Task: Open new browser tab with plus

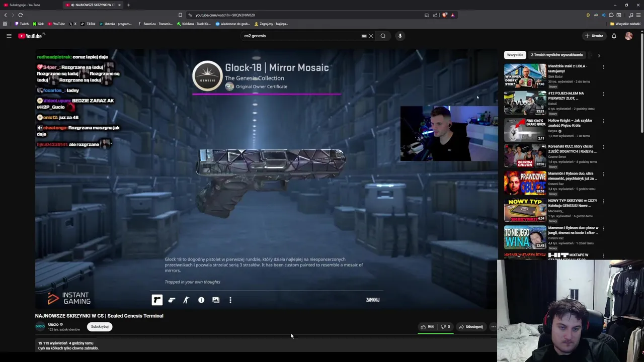Action: pyautogui.click(x=128, y=5)
